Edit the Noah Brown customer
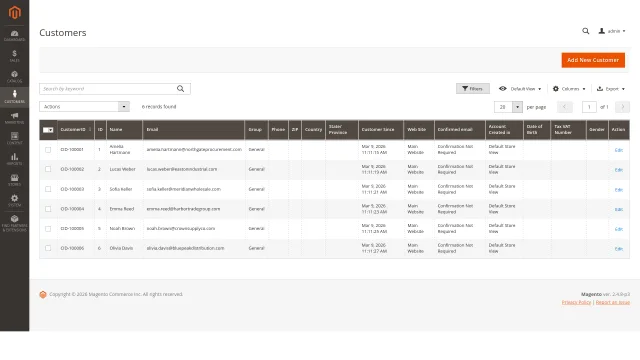Image resolution: width=640 pixels, height=360 pixels. pos(619,229)
